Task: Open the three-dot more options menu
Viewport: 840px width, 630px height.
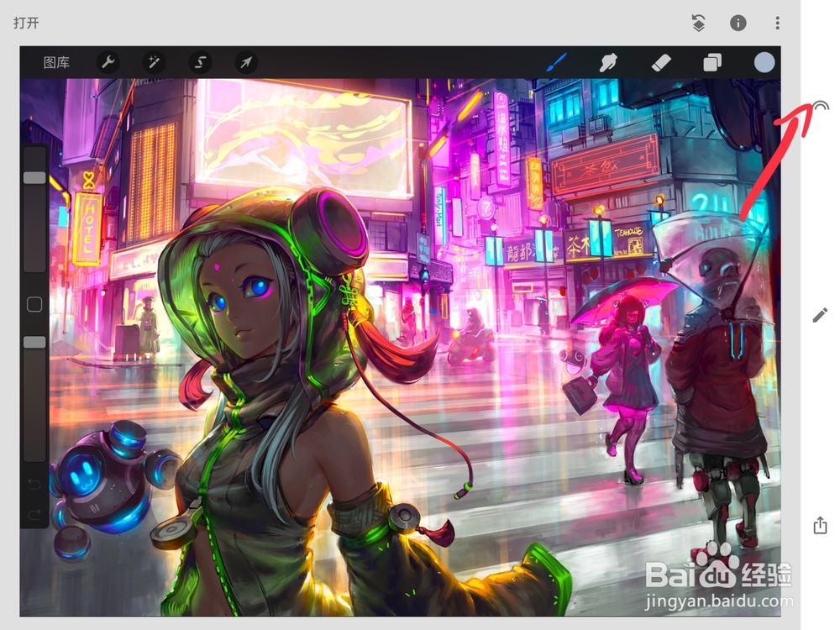Action: 777,23
